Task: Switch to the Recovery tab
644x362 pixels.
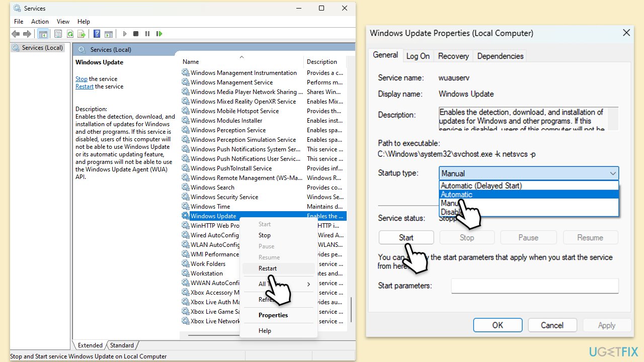Action: (453, 56)
